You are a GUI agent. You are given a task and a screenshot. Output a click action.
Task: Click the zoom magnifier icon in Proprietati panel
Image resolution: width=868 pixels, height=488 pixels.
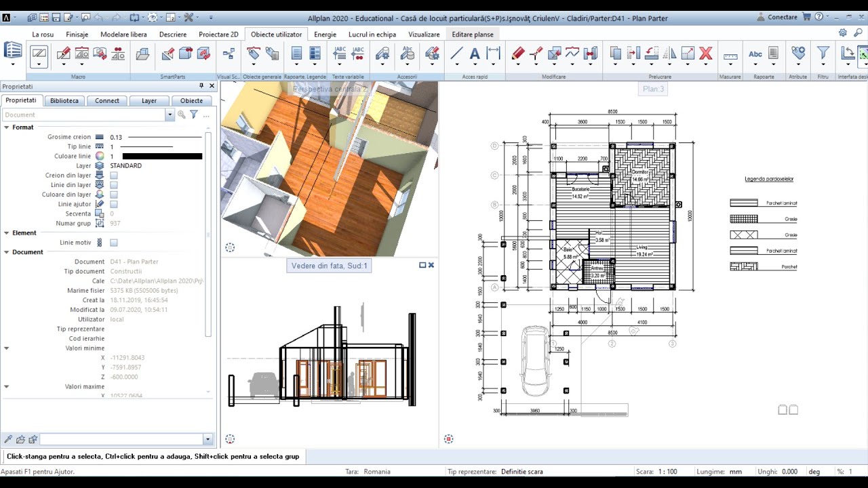click(x=181, y=115)
